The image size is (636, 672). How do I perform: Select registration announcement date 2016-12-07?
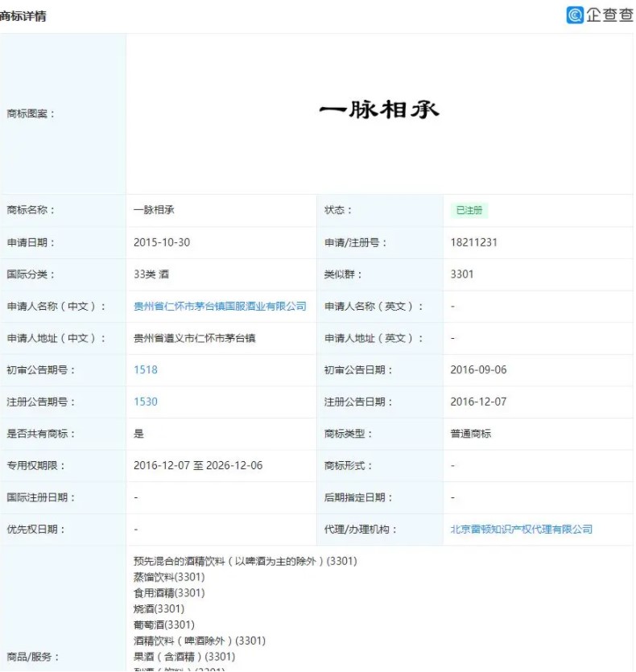(x=478, y=402)
